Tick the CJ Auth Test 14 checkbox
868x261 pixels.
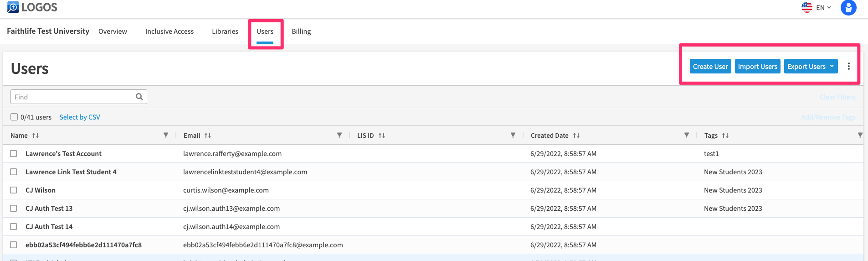pos(14,227)
